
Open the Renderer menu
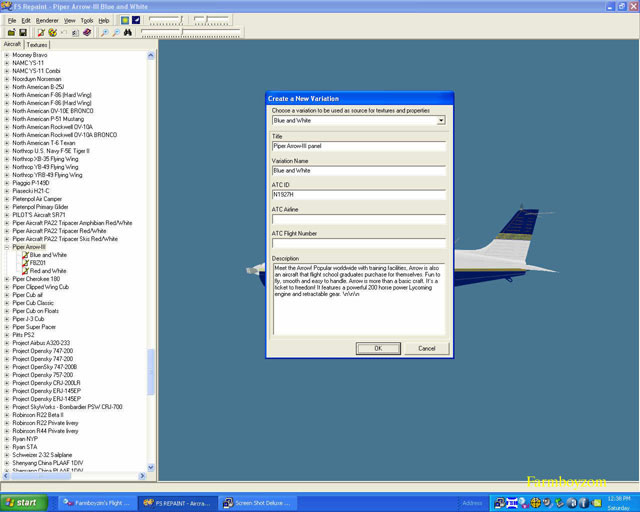pyautogui.click(x=47, y=20)
